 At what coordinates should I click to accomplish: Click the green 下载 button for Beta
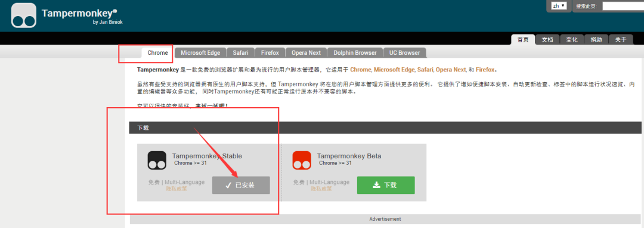coord(386,185)
